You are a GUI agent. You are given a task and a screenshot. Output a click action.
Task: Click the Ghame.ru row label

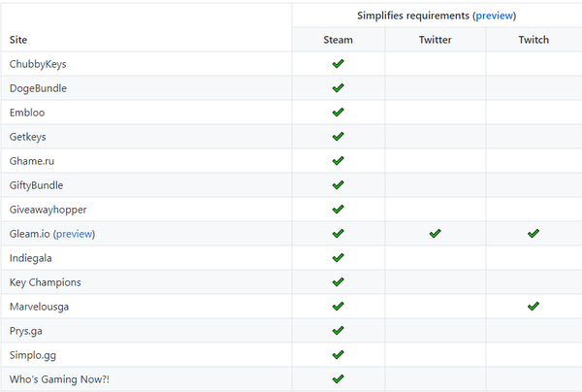34,161
